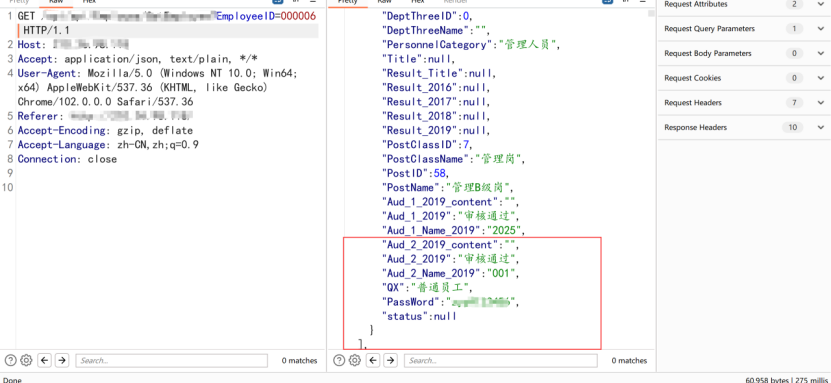Open help icon in request pane

(x=11, y=360)
